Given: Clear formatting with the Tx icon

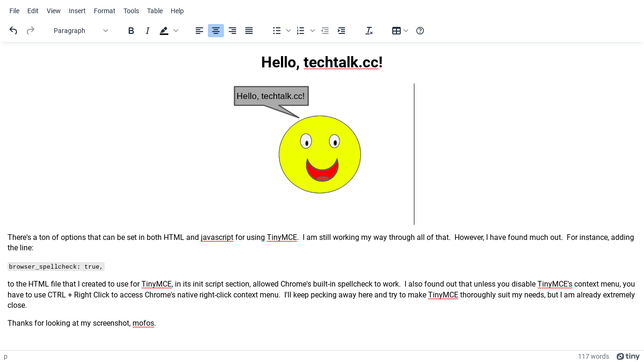Looking at the screenshot, I should tap(369, 31).
